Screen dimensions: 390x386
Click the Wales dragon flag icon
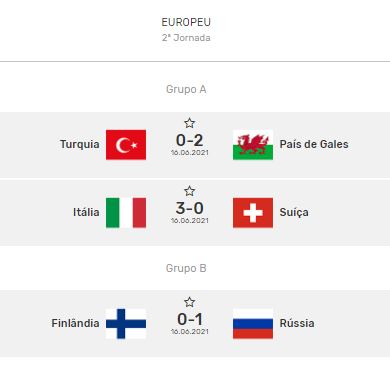point(253,145)
